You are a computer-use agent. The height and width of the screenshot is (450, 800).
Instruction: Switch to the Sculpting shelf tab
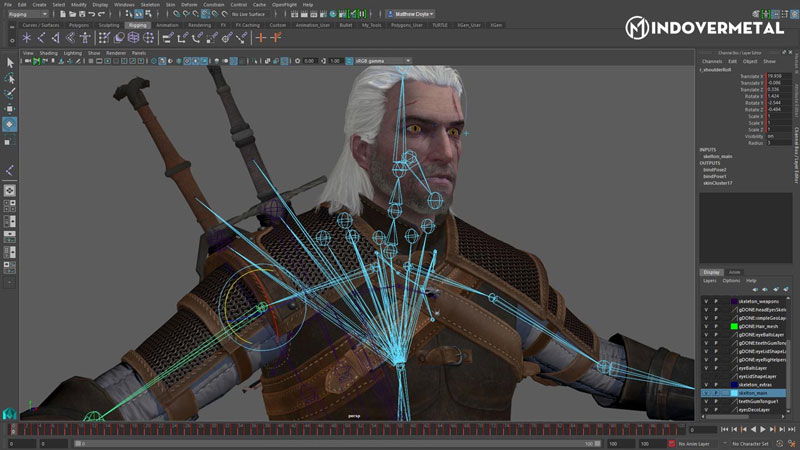click(x=109, y=25)
